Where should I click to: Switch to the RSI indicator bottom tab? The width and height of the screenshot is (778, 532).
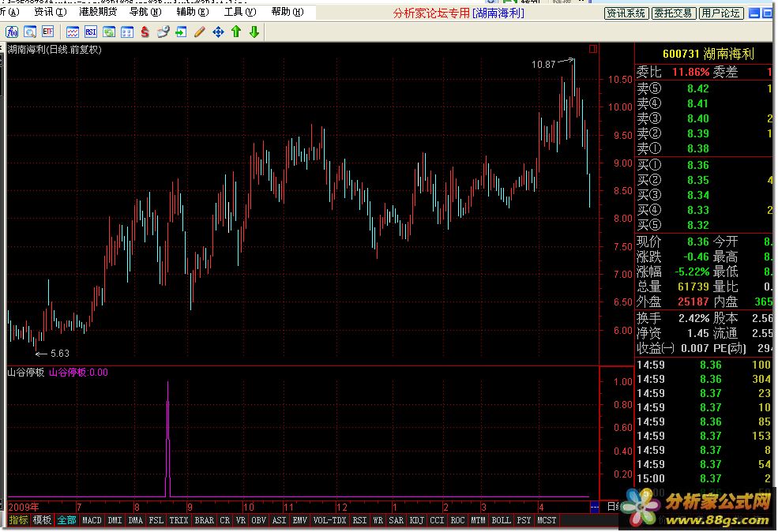coord(359,520)
